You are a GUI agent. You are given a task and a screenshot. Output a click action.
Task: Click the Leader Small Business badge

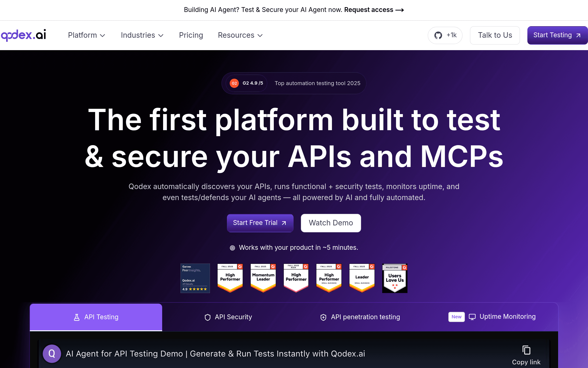[x=362, y=278]
